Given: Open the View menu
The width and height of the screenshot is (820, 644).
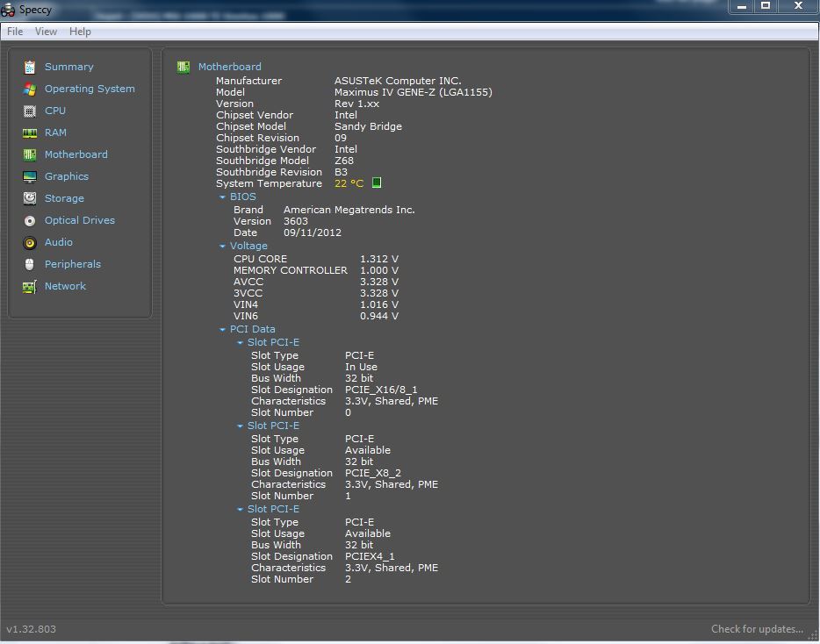Looking at the screenshot, I should pos(46,32).
